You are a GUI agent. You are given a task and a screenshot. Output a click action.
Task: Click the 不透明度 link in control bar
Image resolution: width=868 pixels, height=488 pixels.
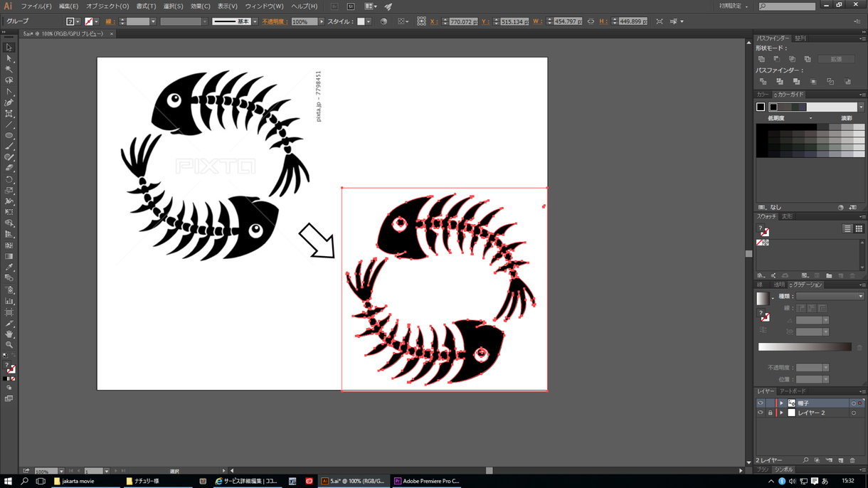coord(274,22)
